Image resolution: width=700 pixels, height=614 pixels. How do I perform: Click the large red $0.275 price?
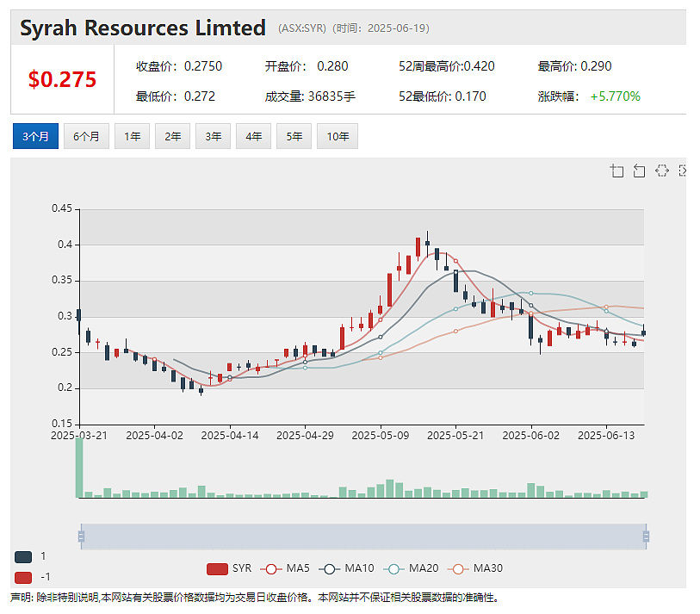62,79
